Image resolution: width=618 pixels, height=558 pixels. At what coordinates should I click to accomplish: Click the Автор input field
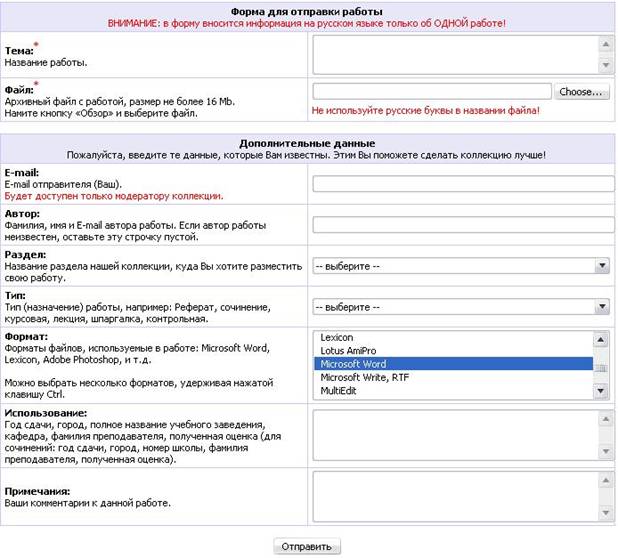464,225
